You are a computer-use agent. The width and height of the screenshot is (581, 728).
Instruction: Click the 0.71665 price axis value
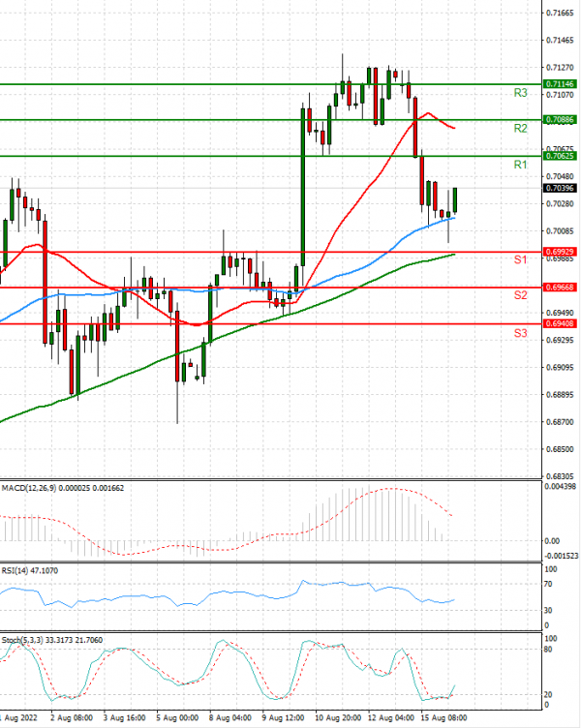click(x=560, y=13)
